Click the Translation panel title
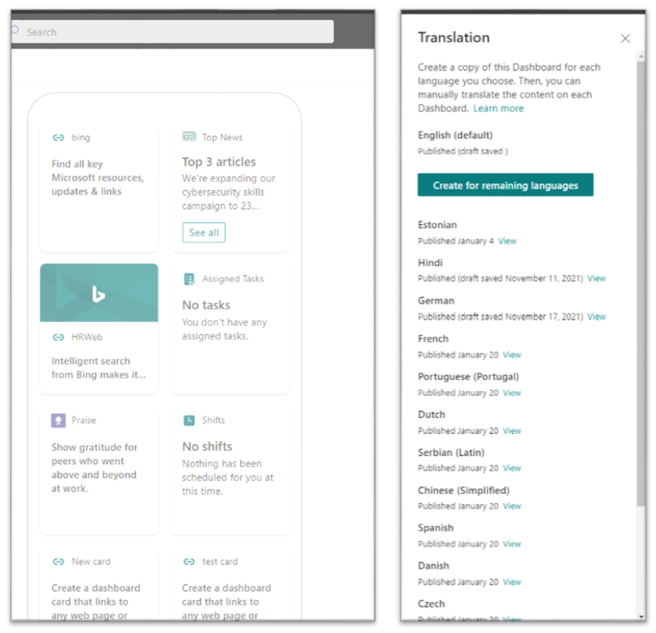The height and width of the screenshot is (633, 656). [x=454, y=38]
